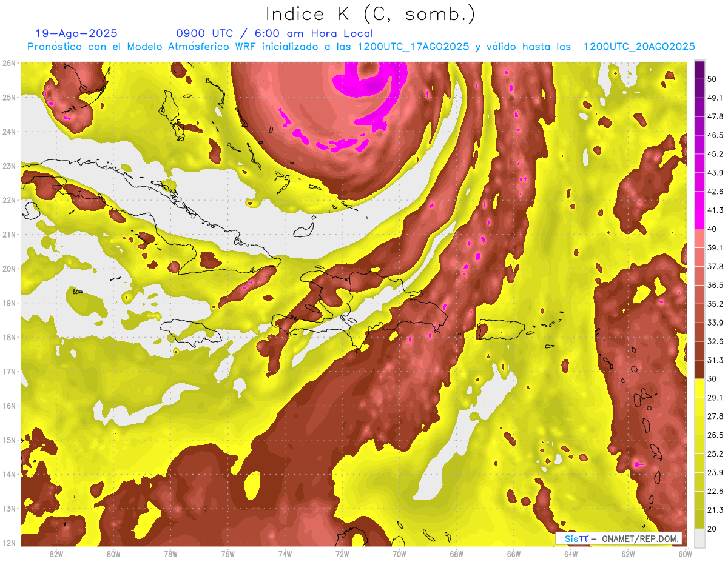Click the longitude axis label "72W"

coord(342,554)
